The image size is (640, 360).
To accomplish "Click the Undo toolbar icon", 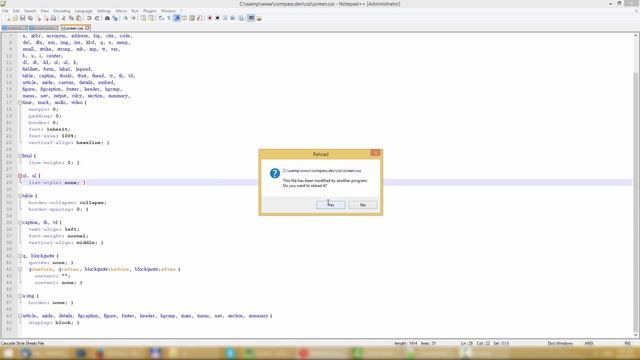I will point(89,18).
